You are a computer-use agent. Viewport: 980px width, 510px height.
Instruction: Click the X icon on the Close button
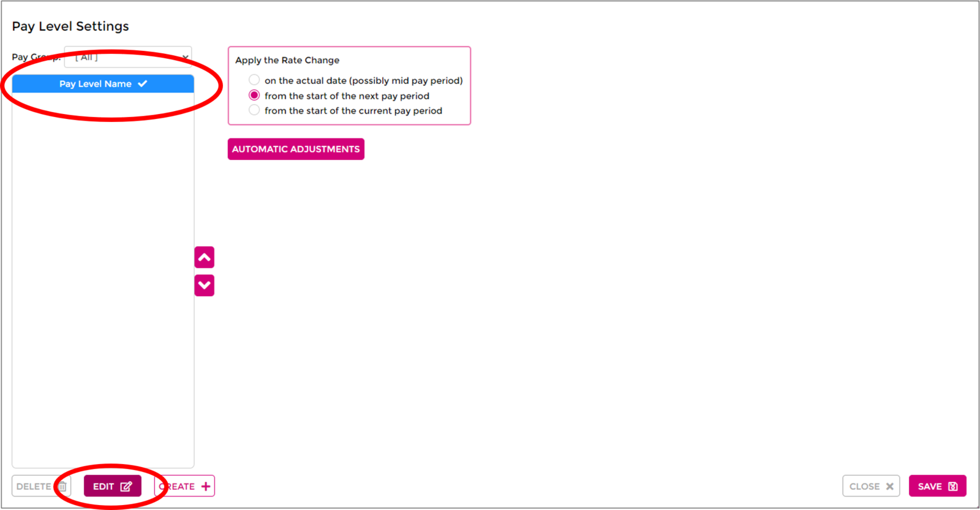point(889,487)
